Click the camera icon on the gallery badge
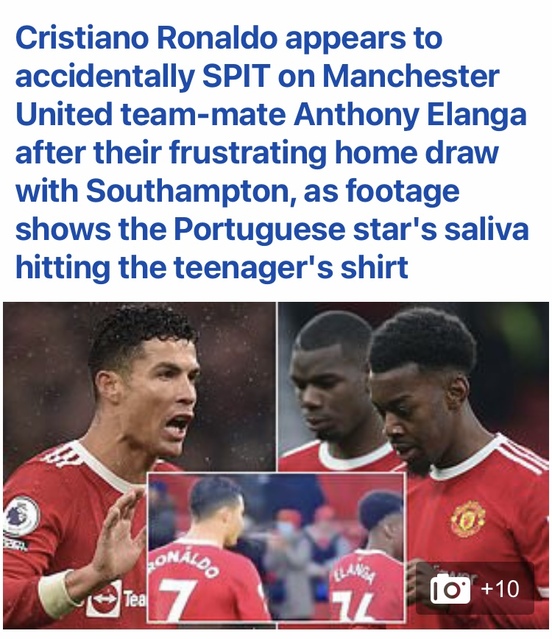Image resolution: width=552 pixels, height=639 pixels. 450,589
